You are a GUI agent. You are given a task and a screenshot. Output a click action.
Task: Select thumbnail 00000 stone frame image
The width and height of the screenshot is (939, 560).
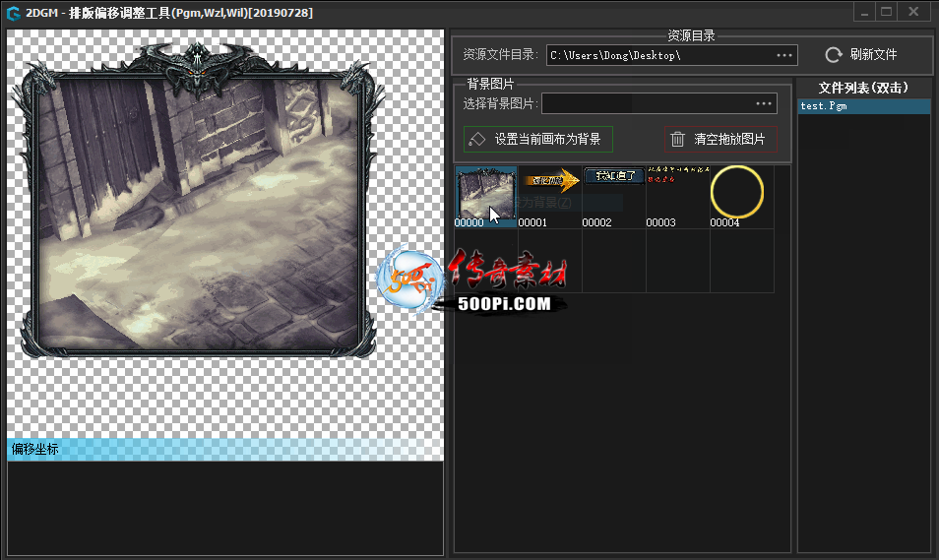(485, 197)
